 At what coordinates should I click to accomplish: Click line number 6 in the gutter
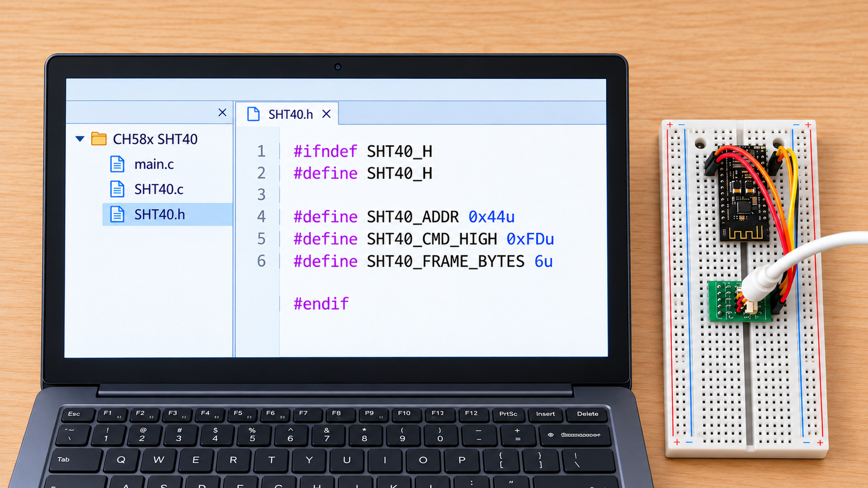coord(261,261)
